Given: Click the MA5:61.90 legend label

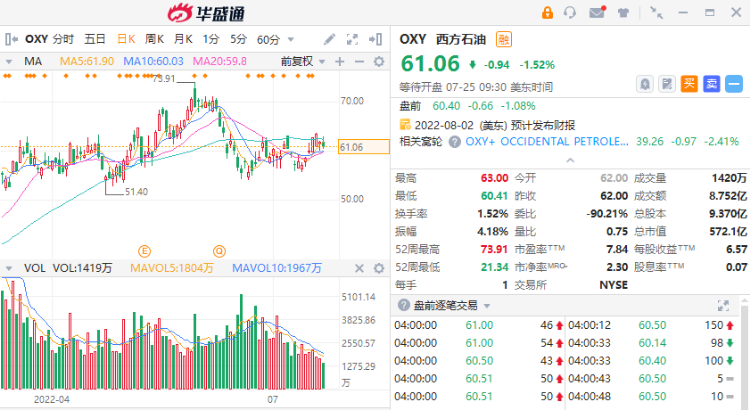Looking at the screenshot, I should [x=87, y=61].
